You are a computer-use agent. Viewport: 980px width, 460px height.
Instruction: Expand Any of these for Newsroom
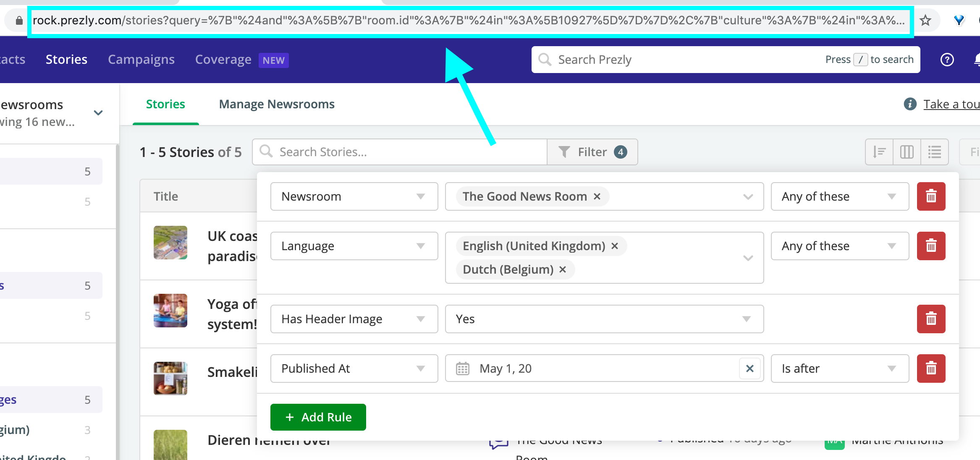(840, 196)
